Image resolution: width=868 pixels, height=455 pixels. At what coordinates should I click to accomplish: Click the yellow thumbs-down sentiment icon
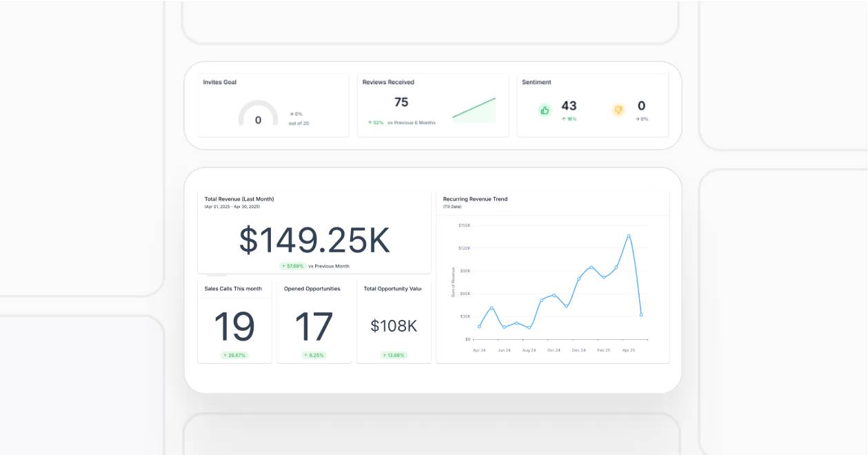pos(618,110)
